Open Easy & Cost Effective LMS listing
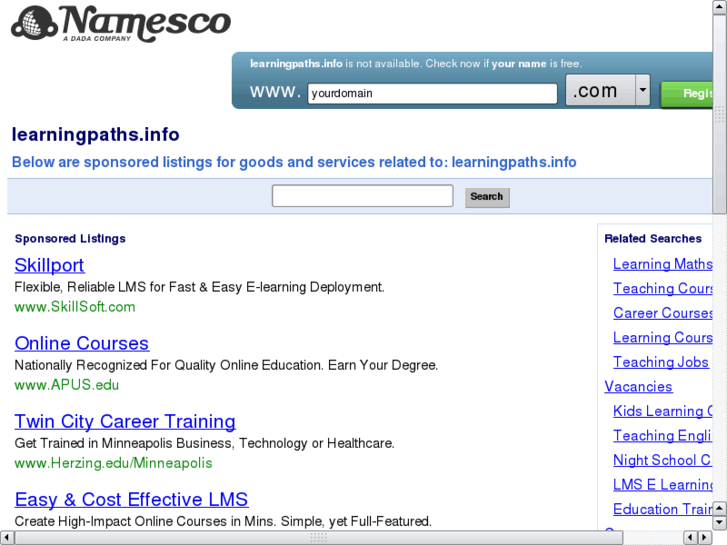The height and width of the screenshot is (545, 727). tap(131, 500)
